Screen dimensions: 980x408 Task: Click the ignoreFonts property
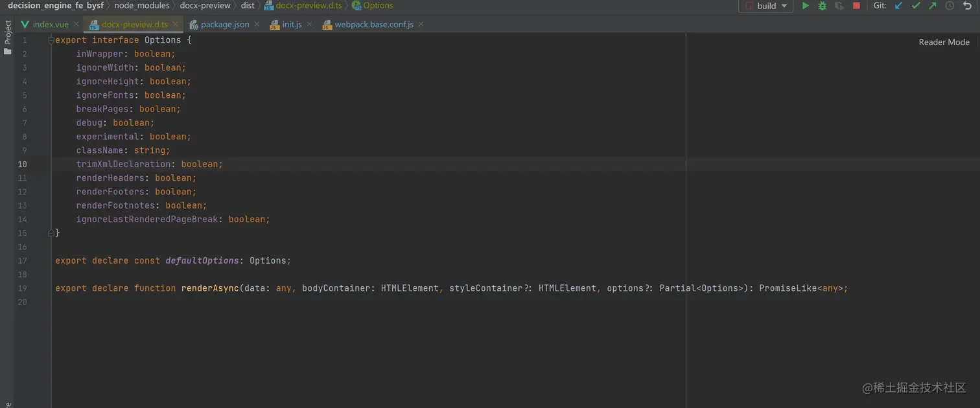click(105, 95)
